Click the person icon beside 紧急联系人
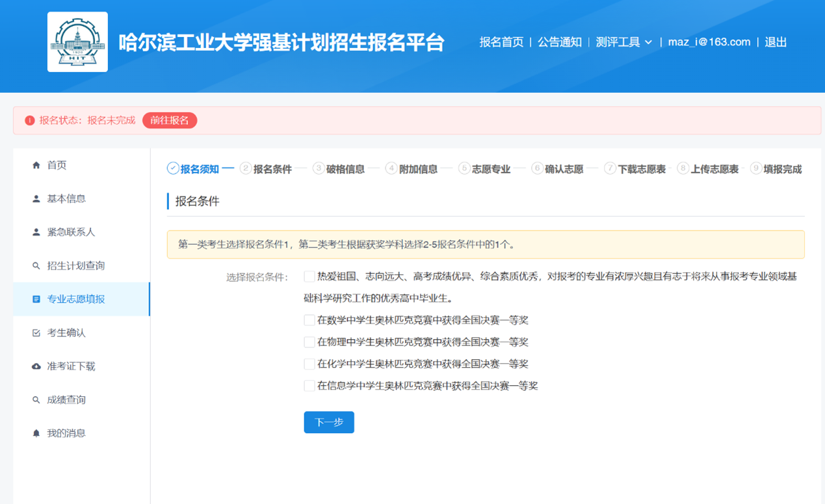825x504 pixels. (36, 232)
